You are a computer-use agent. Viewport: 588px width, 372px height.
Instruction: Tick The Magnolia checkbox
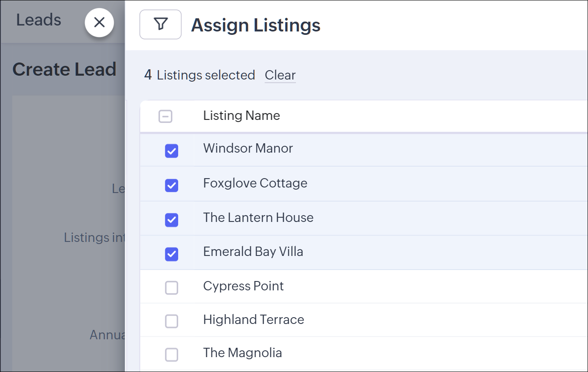(171, 355)
